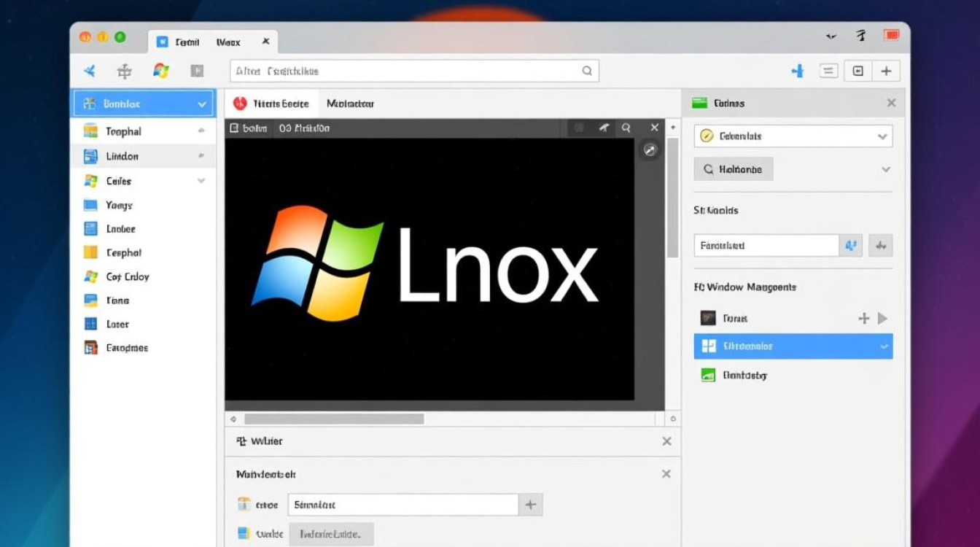980x547 pixels.
Task: Click the magnifying glass in the address bar
Action: [x=587, y=71]
